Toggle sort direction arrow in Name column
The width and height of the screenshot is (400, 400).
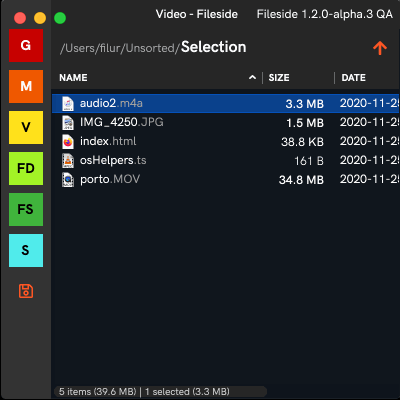point(252,78)
